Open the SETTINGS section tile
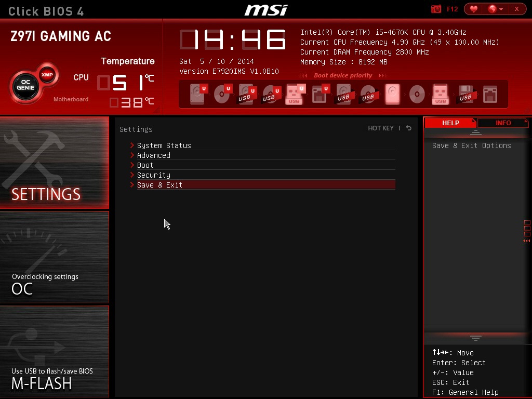This screenshot has height=399, width=532. 54,162
